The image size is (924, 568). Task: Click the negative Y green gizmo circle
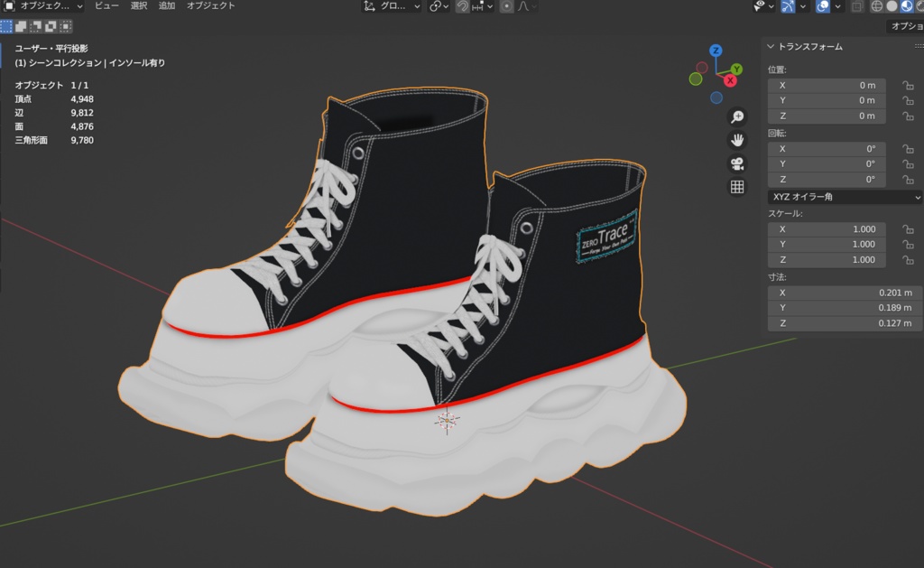(x=696, y=79)
